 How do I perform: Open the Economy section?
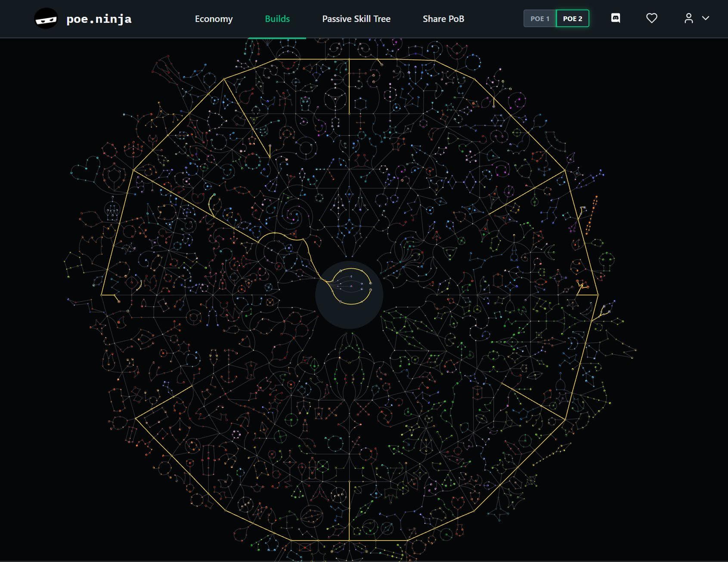click(x=214, y=19)
